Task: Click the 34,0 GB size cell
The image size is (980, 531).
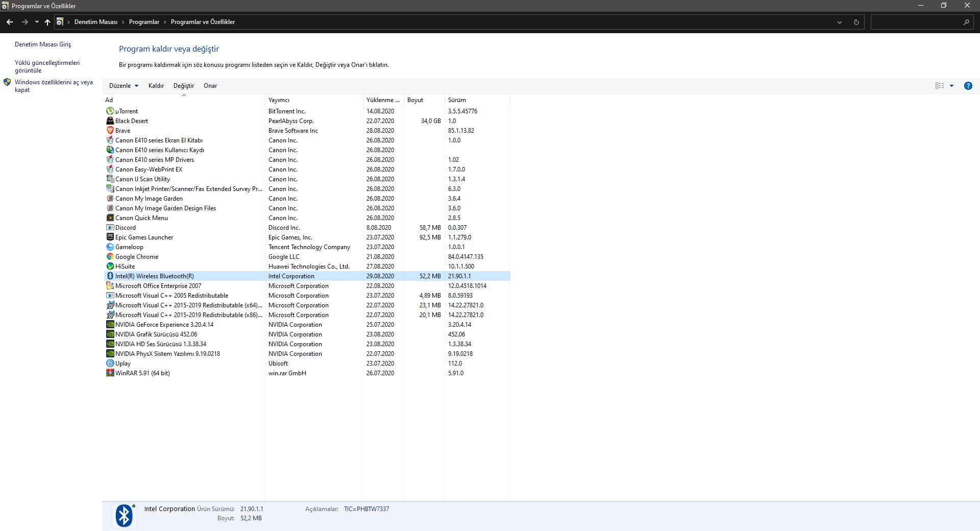Action: (x=431, y=120)
